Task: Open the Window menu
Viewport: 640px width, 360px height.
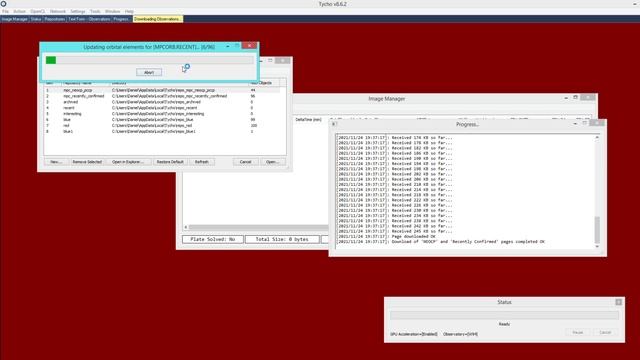Action: [113, 11]
